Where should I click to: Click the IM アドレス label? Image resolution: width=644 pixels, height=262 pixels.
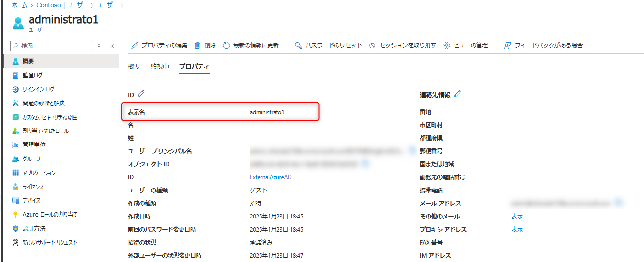click(435, 256)
